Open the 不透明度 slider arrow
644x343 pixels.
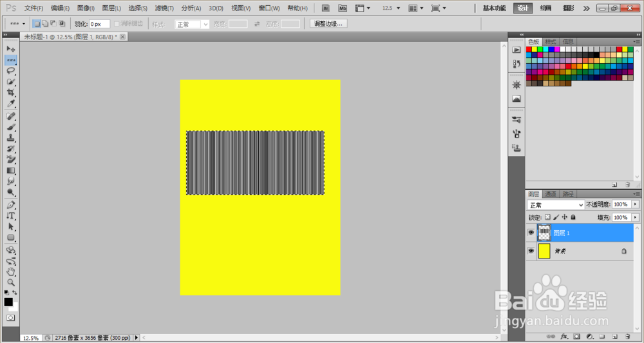(636, 204)
